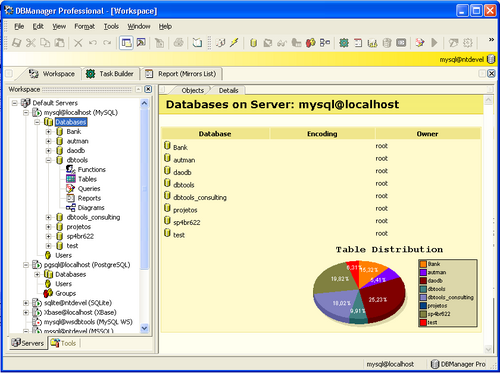Switch to the Details tab
Image resolution: width=500 pixels, height=373 pixels.
[228, 90]
